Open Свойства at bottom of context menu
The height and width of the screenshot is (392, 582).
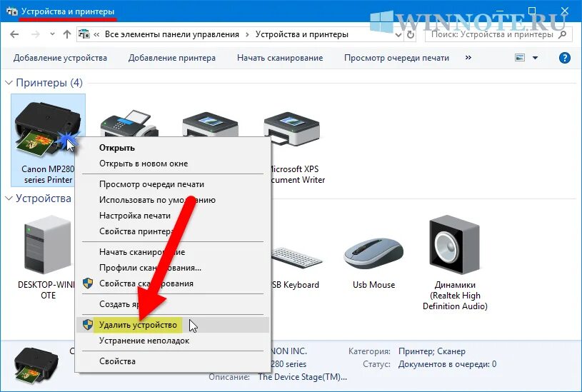pyautogui.click(x=173, y=361)
